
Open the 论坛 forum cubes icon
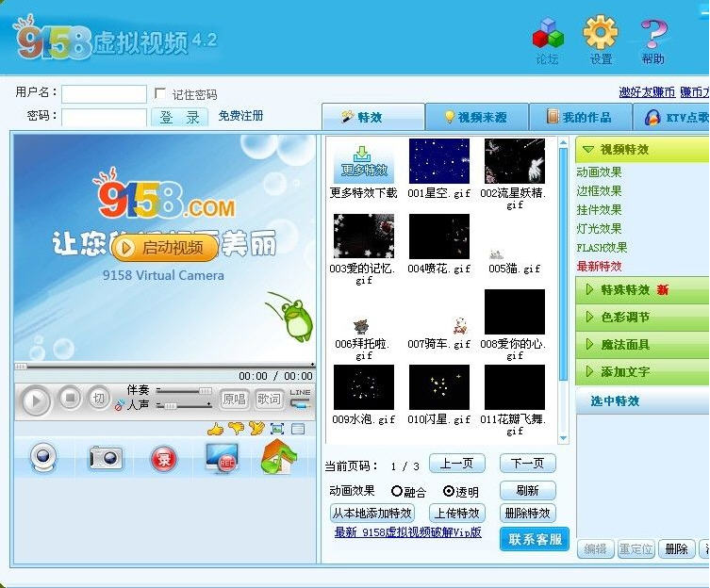click(547, 36)
